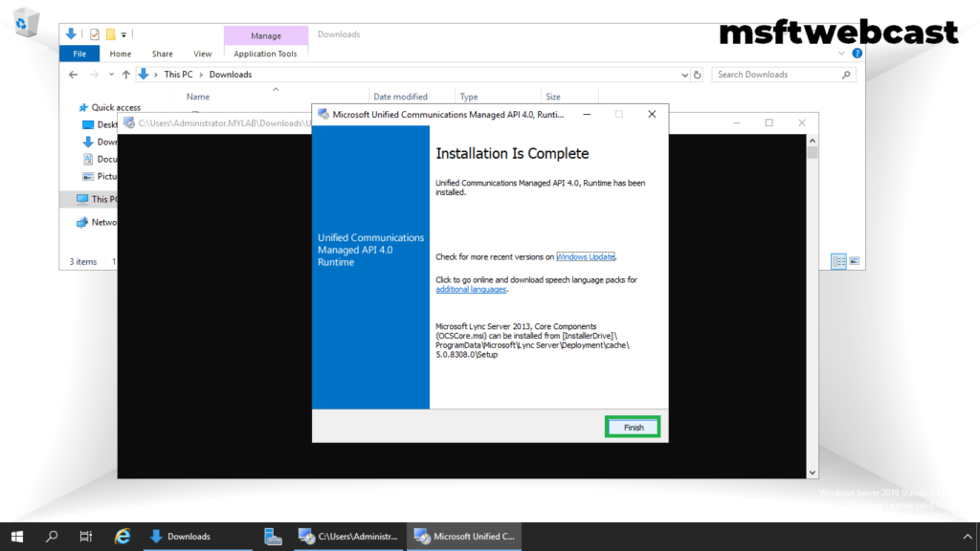The width and height of the screenshot is (980, 551).
Task: Switch to details view layout
Action: point(838,261)
